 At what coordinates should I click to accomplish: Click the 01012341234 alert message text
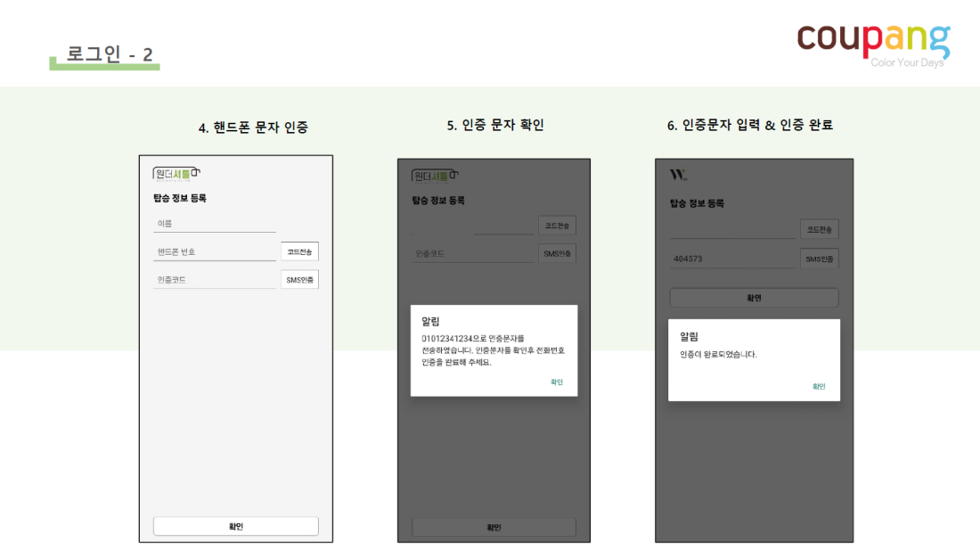pos(494,350)
